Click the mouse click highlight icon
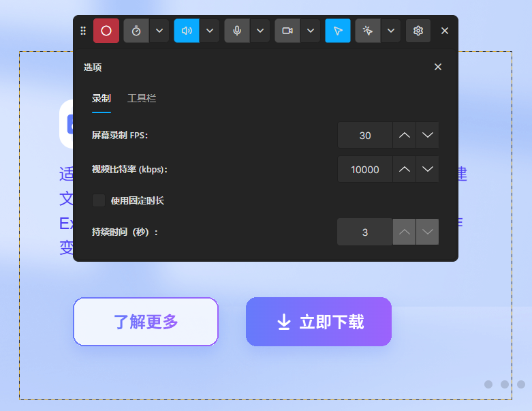The image size is (532, 411). coord(368,31)
